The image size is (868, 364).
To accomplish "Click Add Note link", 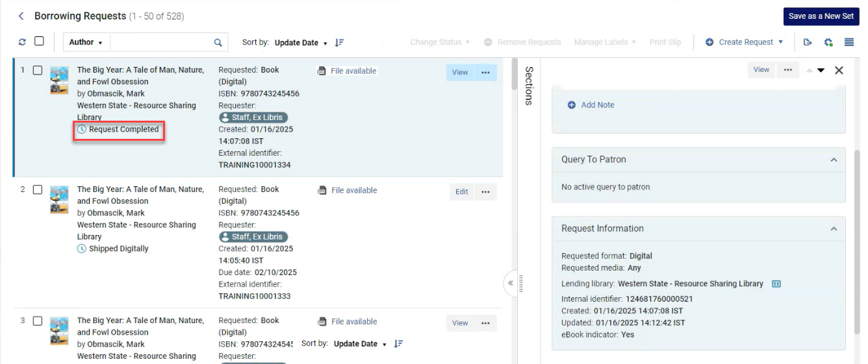I will tap(591, 105).
